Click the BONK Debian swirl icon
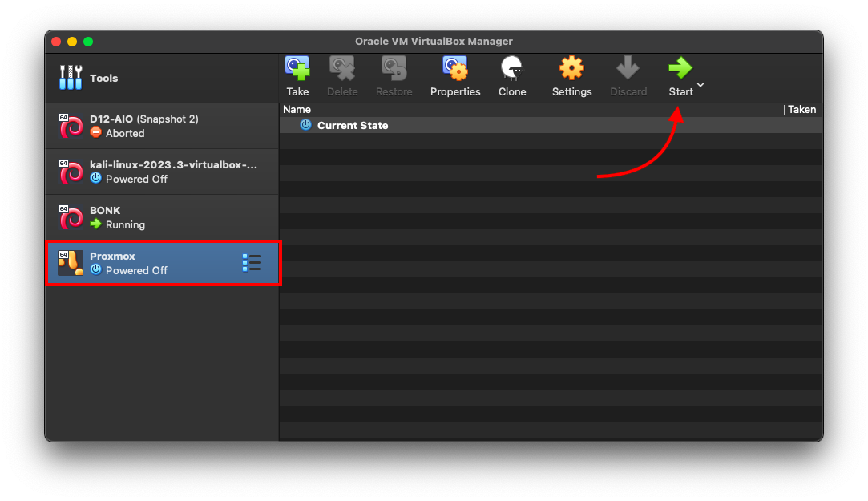Viewport: 868px width, 501px height. [71, 217]
